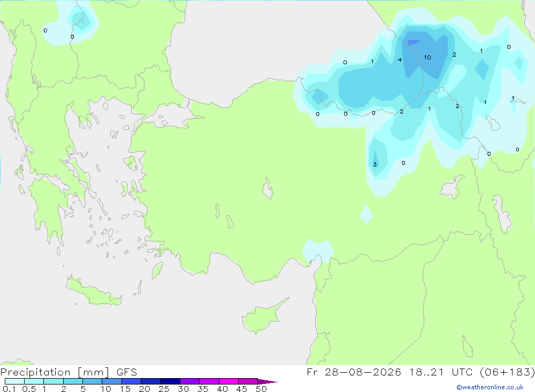Click the precipitation value 10 on the map

pos(427,57)
